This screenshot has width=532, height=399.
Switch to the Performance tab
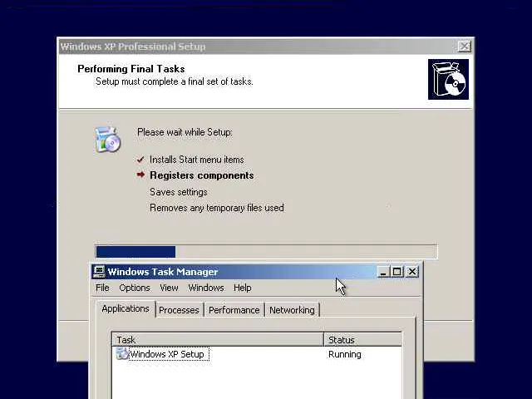pyautogui.click(x=234, y=310)
